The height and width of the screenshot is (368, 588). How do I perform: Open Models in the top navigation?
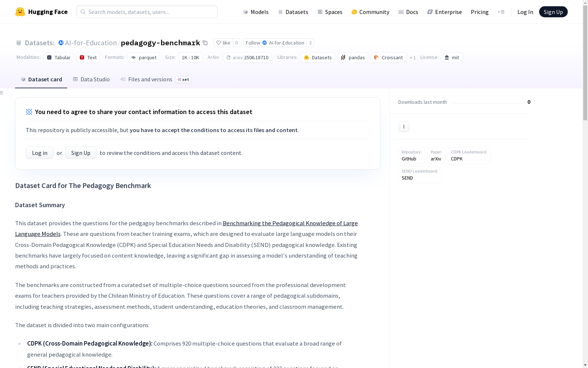click(256, 12)
